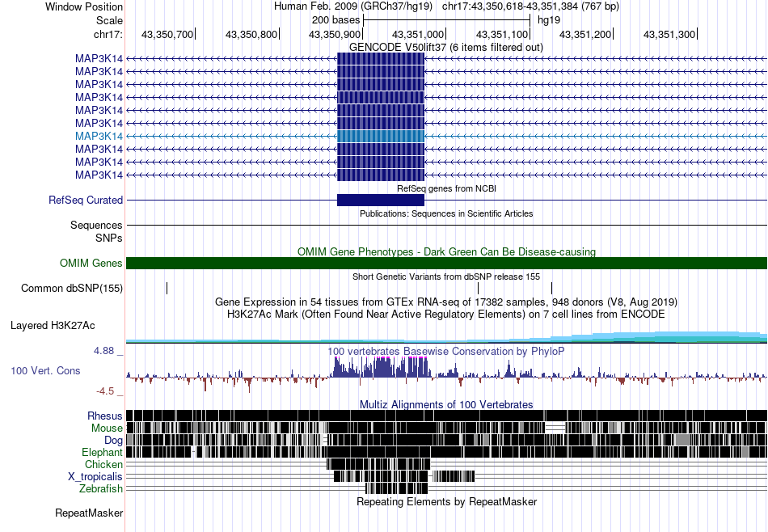Image resolution: width=768 pixels, height=532 pixels.
Task: Open the H3K27Ac Mark ENCODE track title
Action: [x=446, y=314]
